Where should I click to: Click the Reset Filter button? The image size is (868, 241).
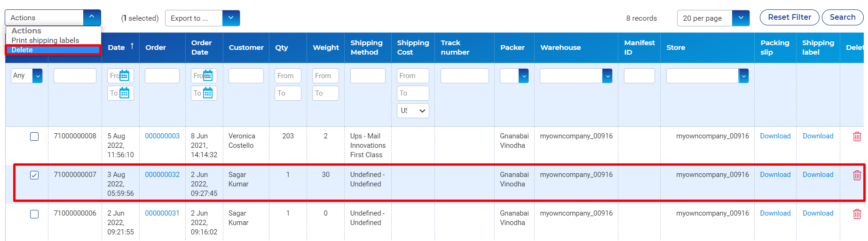[789, 17]
